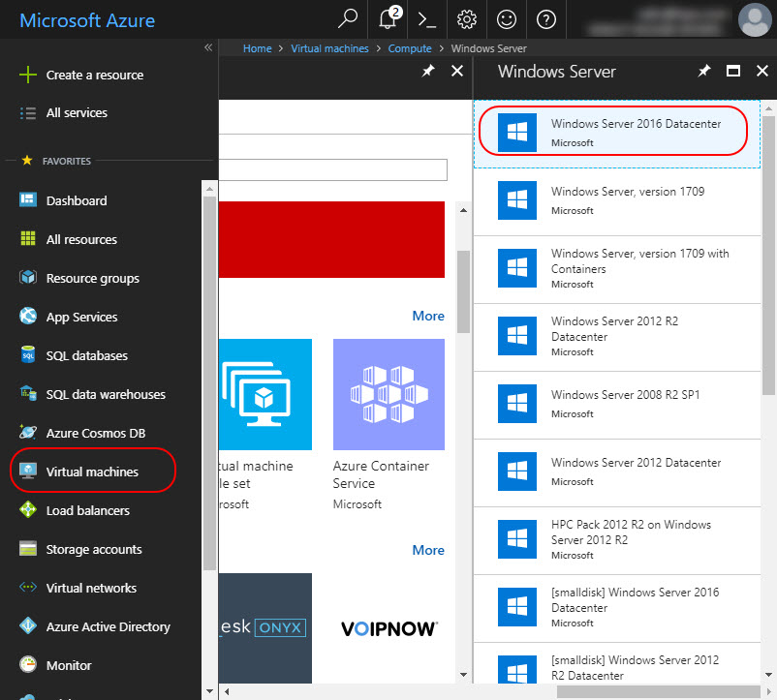Select Windows Server 2016 Datacenter
Screen dimensions: 777x700
(x=617, y=134)
